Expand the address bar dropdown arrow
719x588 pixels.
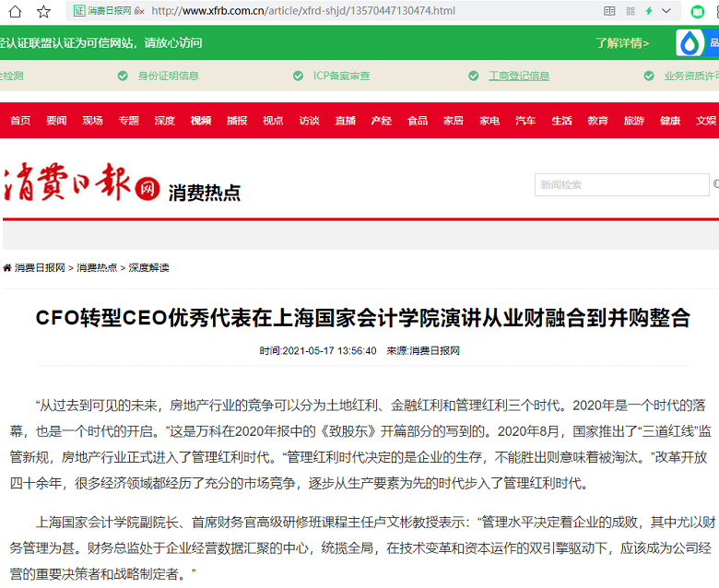(x=667, y=11)
